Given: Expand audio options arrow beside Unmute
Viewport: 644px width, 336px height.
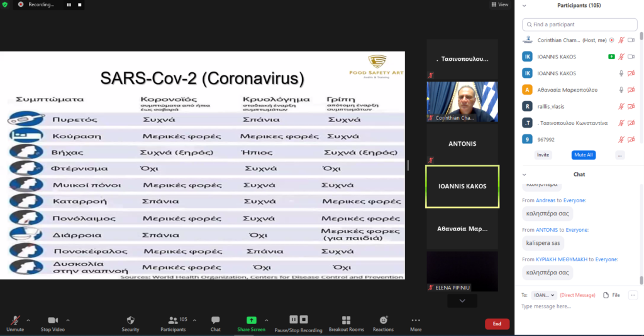Looking at the screenshot, I should (x=28, y=320).
